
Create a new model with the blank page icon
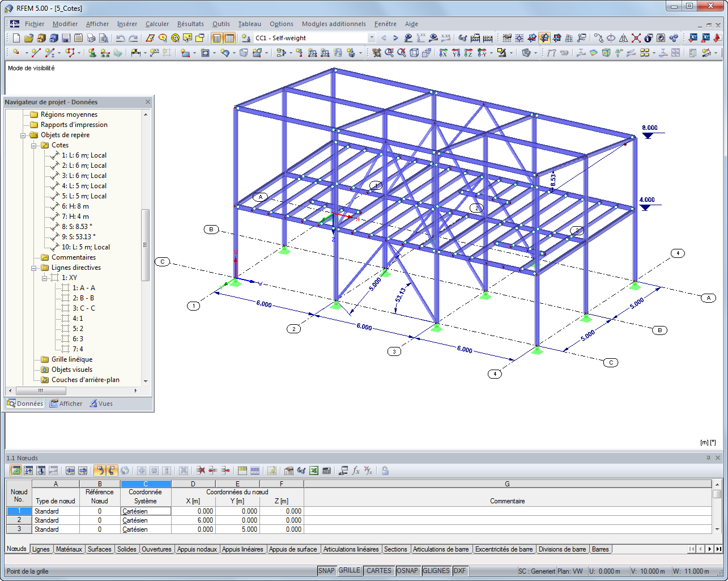[16, 38]
